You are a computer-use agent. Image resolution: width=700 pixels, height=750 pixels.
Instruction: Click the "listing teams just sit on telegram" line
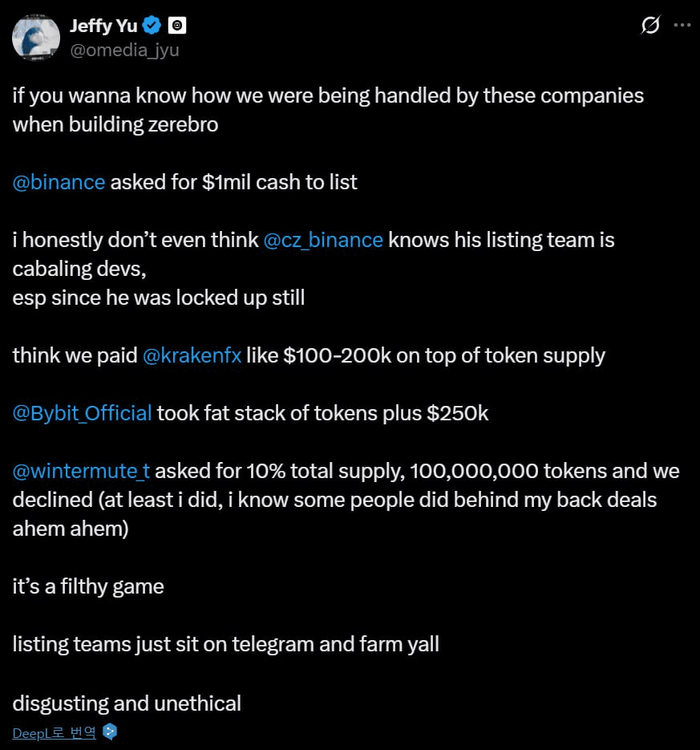coord(225,644)
